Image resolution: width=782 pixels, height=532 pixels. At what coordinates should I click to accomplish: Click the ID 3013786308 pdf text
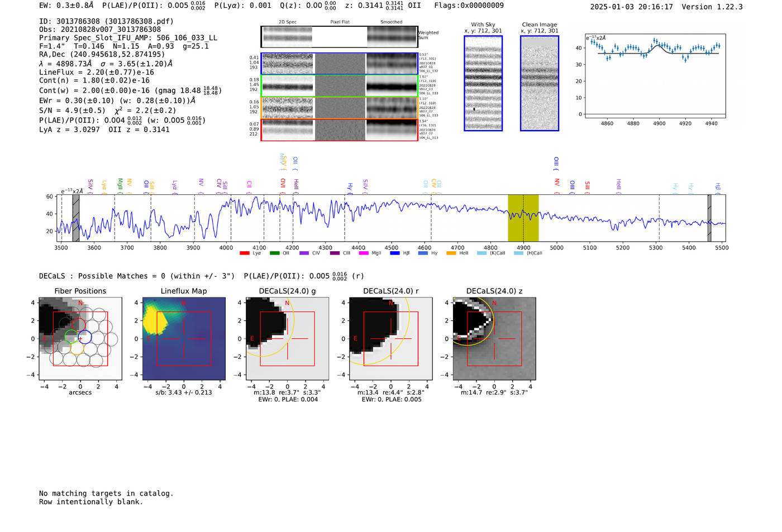tap(106, 21)
